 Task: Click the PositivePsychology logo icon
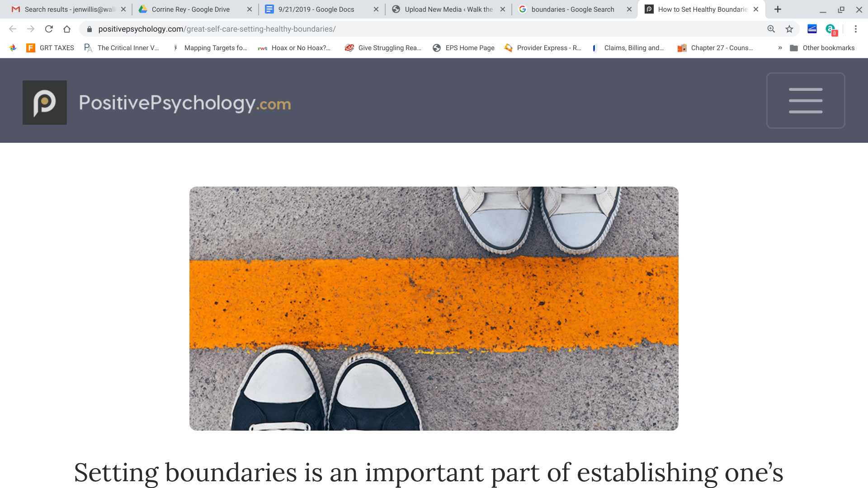pyautogui.click(x=45, y=103)
